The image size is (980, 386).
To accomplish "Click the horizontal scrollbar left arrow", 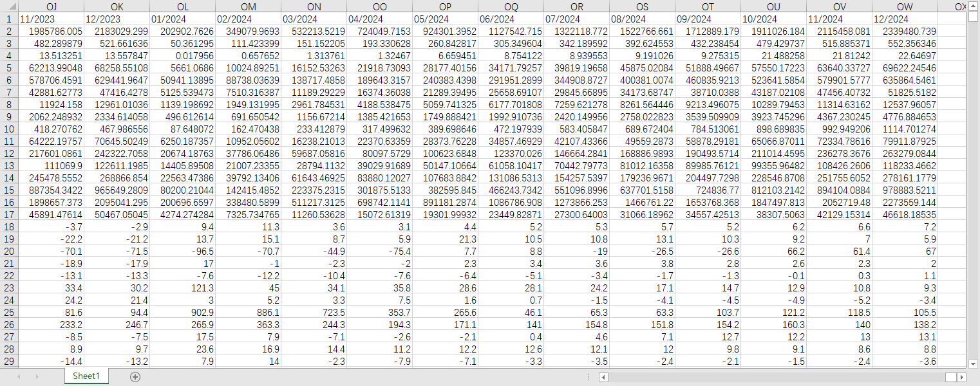I will click(x=603, y=377).
